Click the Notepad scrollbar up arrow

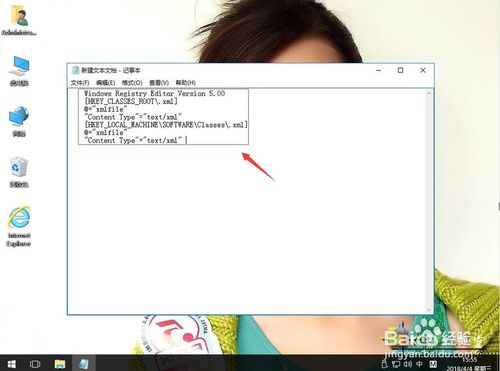click(x=429, y=93)
